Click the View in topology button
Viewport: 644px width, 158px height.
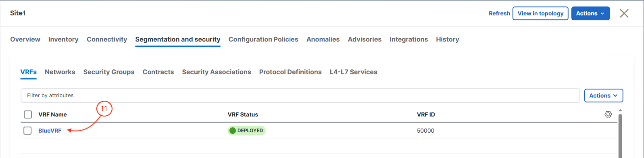[540, 13]
